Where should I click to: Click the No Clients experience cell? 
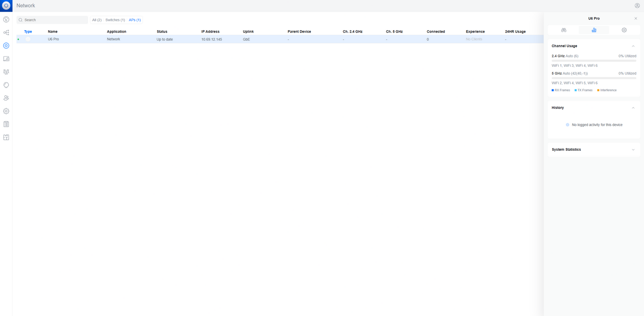pyautogui.click(x=474, y=39)
